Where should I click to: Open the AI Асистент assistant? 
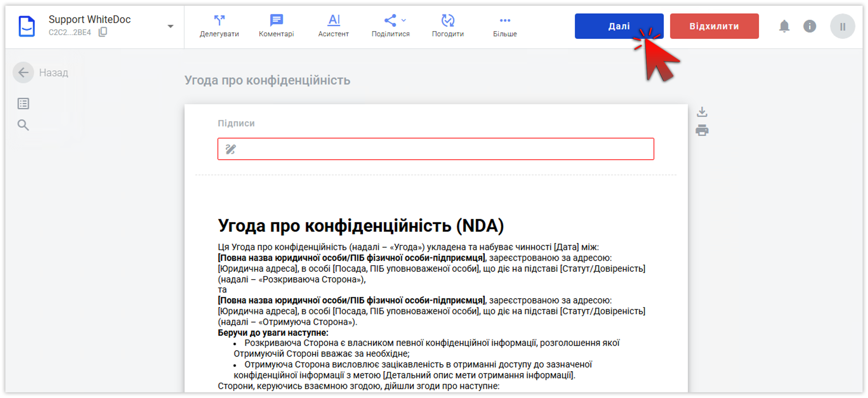(334, 21)
